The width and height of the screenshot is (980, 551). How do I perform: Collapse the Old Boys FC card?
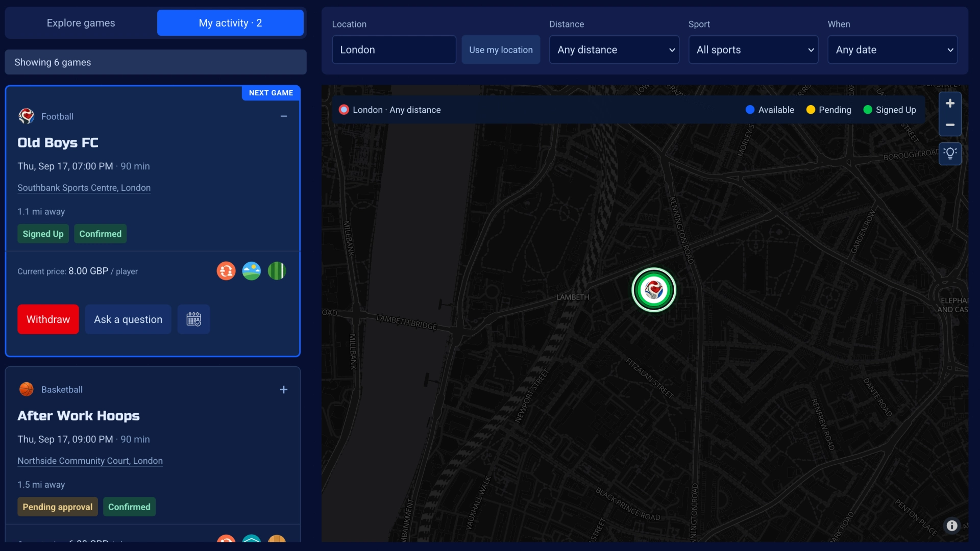[x=284, y=116]
